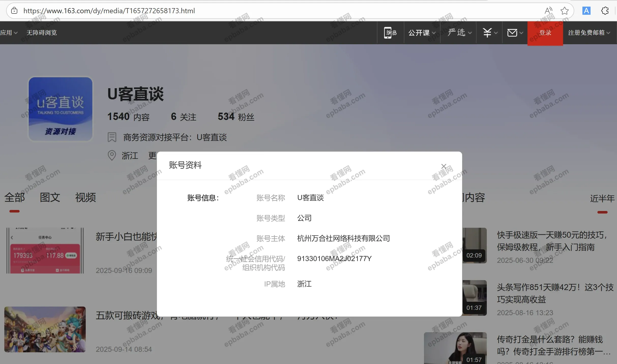Select the 近半年 tab
The image size is (617, 364).
tap(602, 199)
